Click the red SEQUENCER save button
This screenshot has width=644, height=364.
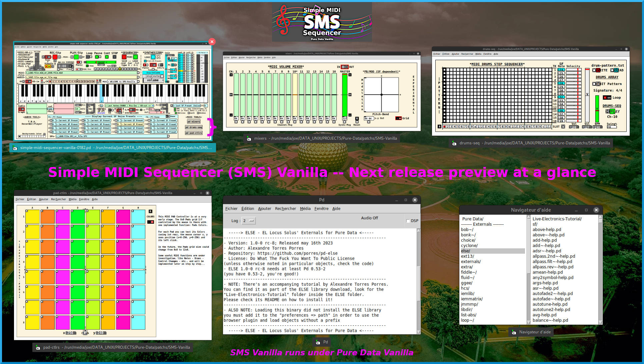pyautogui.click(x=124, y=57)
